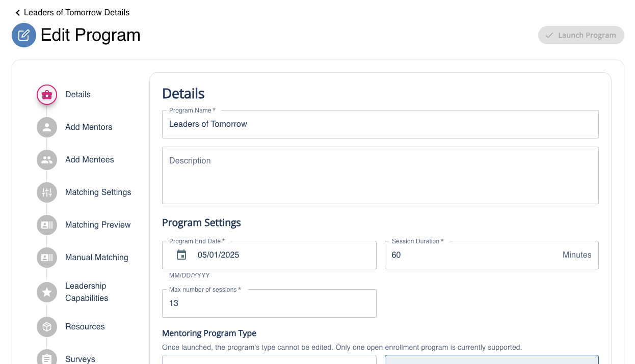Screen dimensions: 635x364
Task: Follow the Leaders of Tomorrow Details link
Action: [76, 13]
